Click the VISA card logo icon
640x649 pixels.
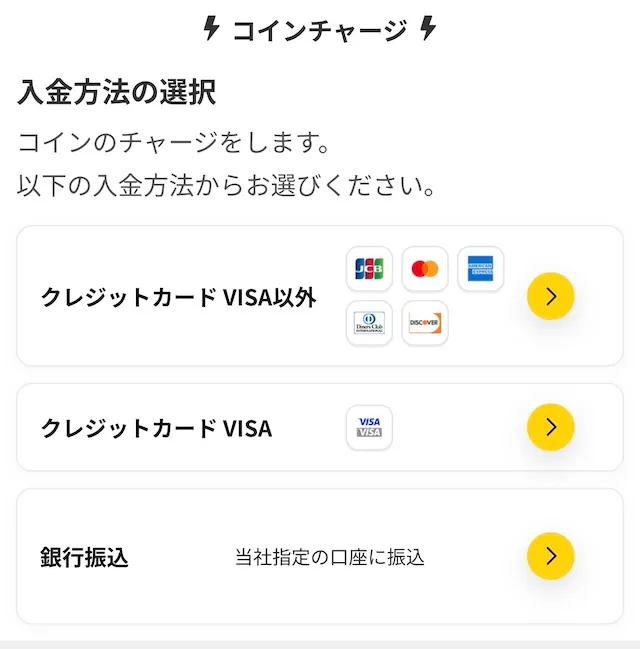click(x=369, y=428)
